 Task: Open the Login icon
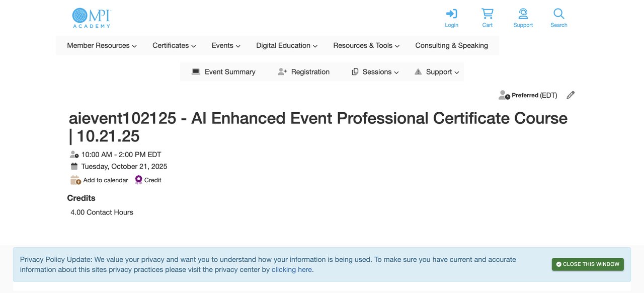click(x=451, y=14)
